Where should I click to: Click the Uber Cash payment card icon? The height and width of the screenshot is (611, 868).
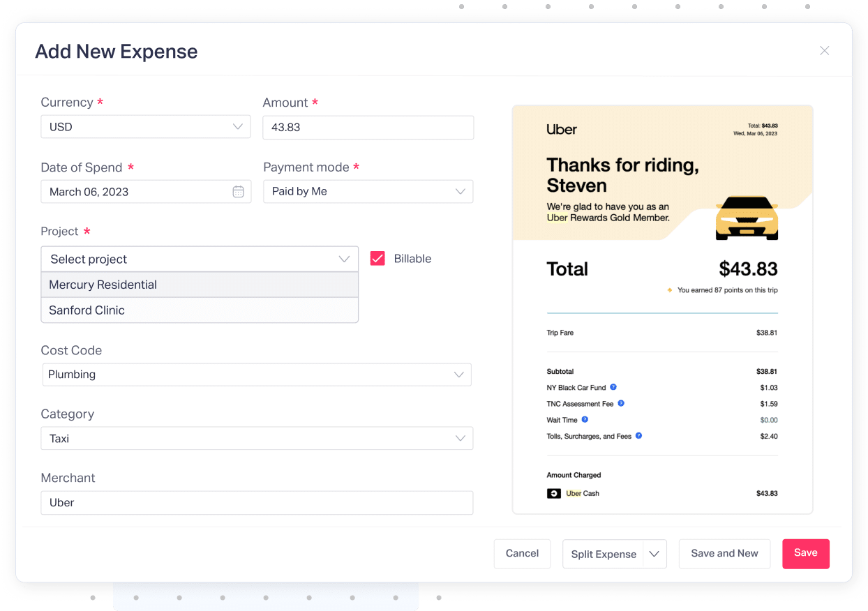pyautogui.click(x=553, y=493)
